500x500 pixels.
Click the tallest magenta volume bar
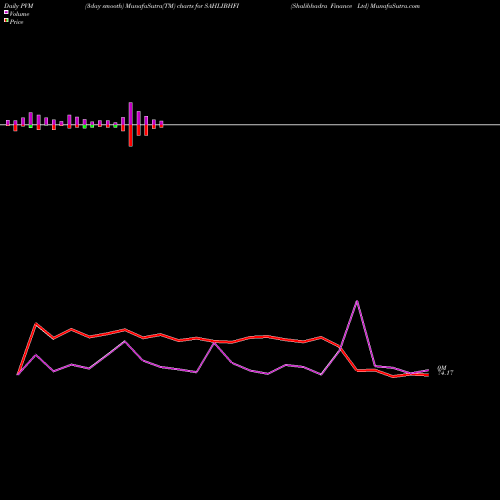coord(131,113)
